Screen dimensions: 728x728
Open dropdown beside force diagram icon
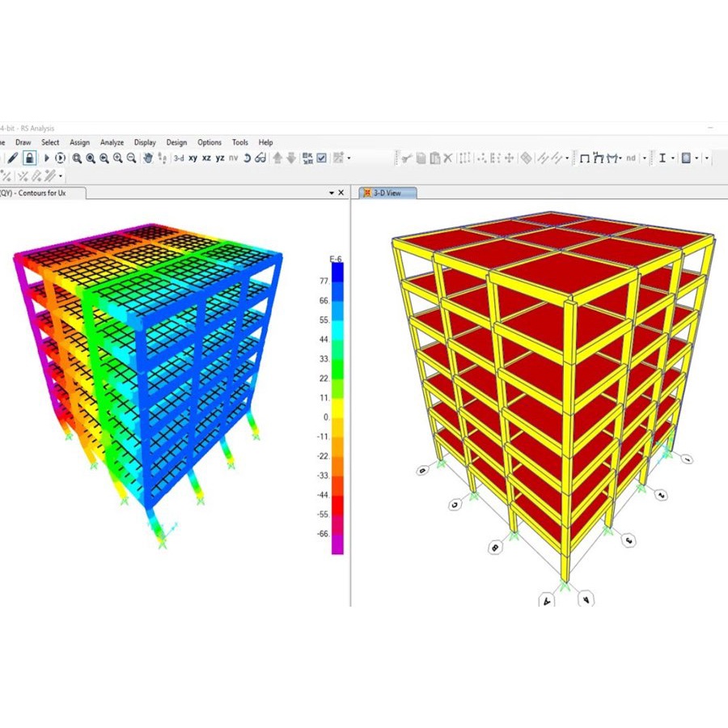[620, 159]
